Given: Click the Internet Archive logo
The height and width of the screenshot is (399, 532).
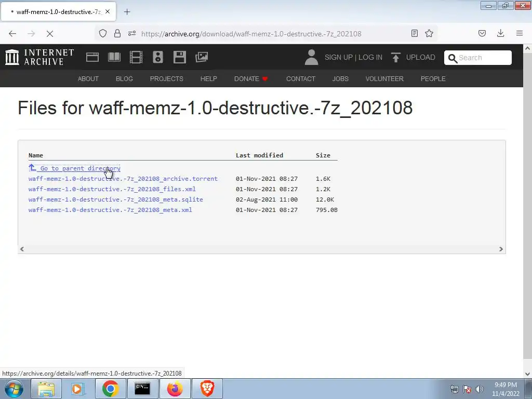Looking at the screenshot, I should 39,57.
